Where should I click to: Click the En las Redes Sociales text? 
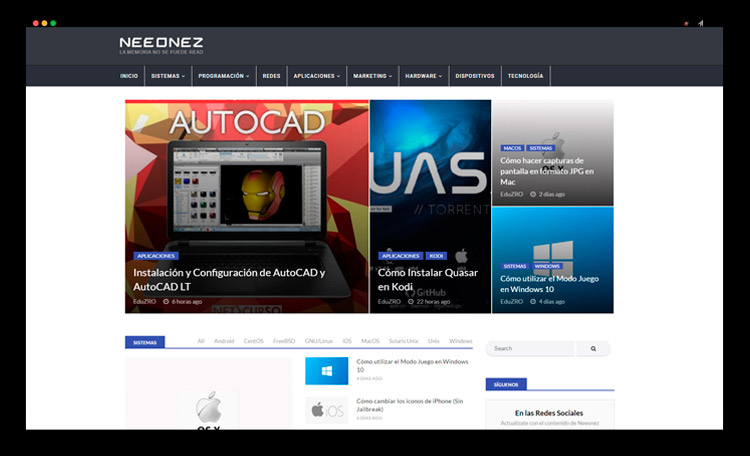click(x=549, y=413)
